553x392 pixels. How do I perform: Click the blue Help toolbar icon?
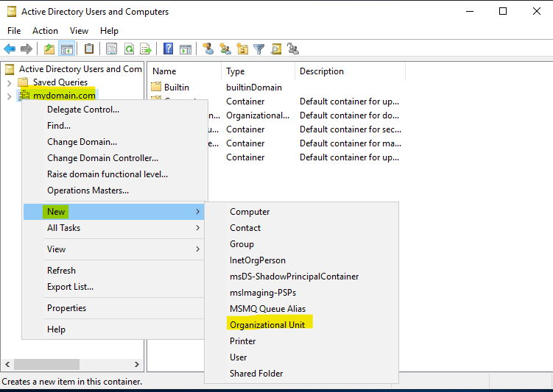click(x=169, y=49)
